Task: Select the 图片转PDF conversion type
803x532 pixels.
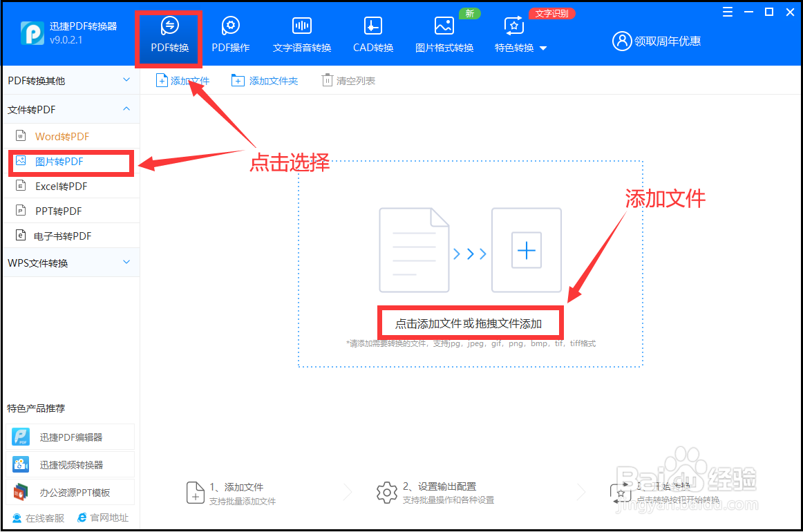Action: [69, 162]
